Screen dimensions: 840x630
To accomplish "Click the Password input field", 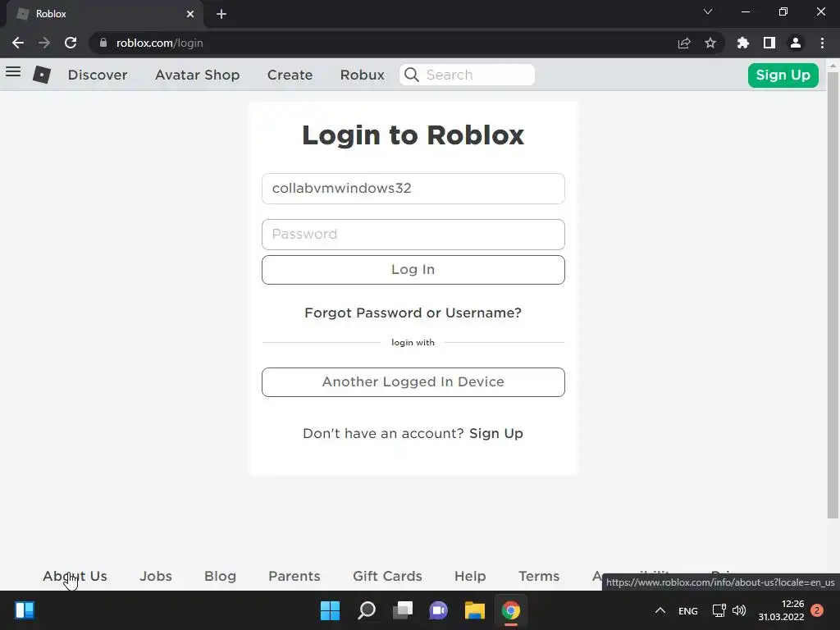I will pos(413,234).
